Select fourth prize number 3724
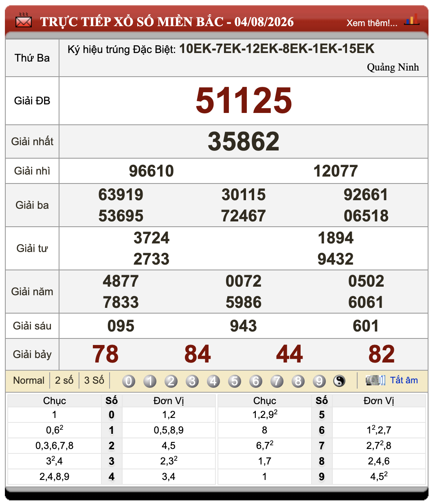The image size is (435, 504). (x=152, y=238)
